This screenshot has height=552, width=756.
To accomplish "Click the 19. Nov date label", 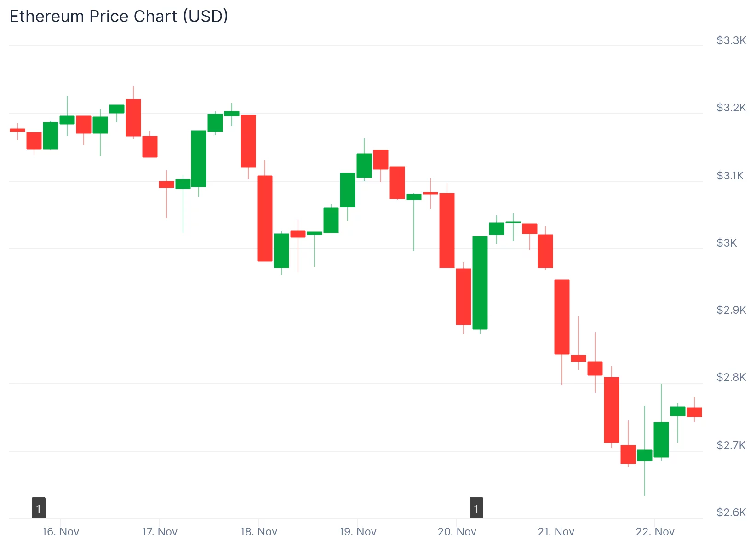I will (358, 532).
